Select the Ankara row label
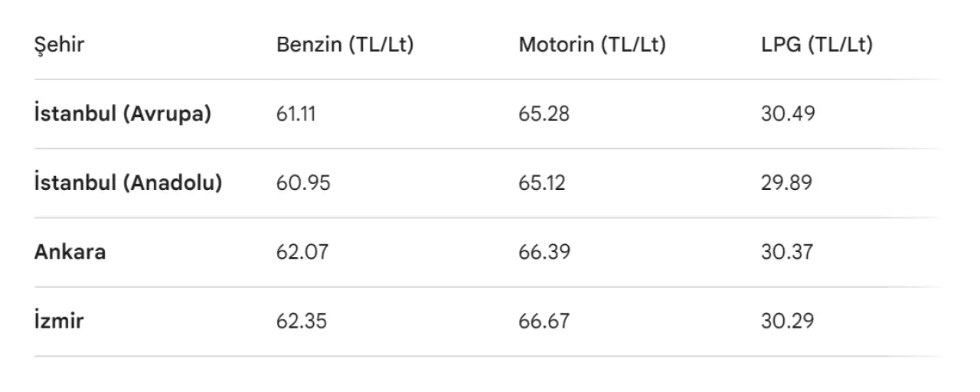This screenshot has height=392, width=980. (70, 252)
